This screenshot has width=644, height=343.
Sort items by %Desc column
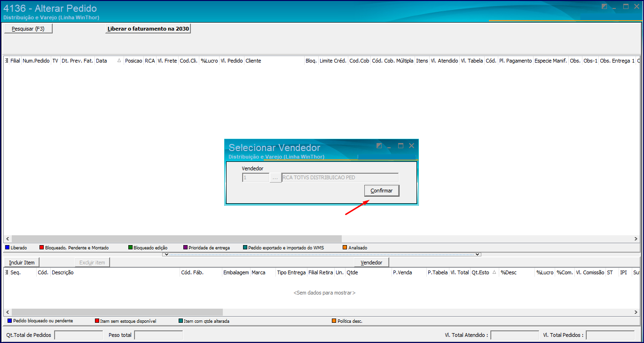[517, 272]
